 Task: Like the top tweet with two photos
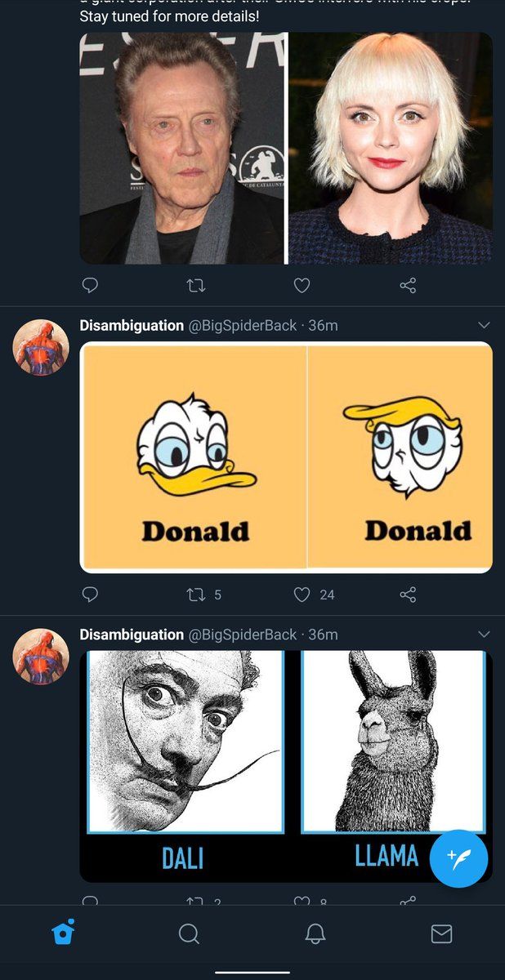302,285
